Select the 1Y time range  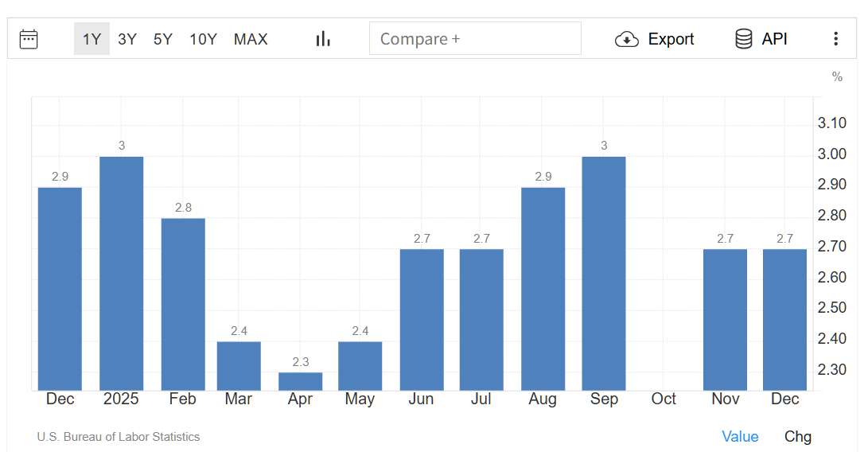click(x=91, y=39)
